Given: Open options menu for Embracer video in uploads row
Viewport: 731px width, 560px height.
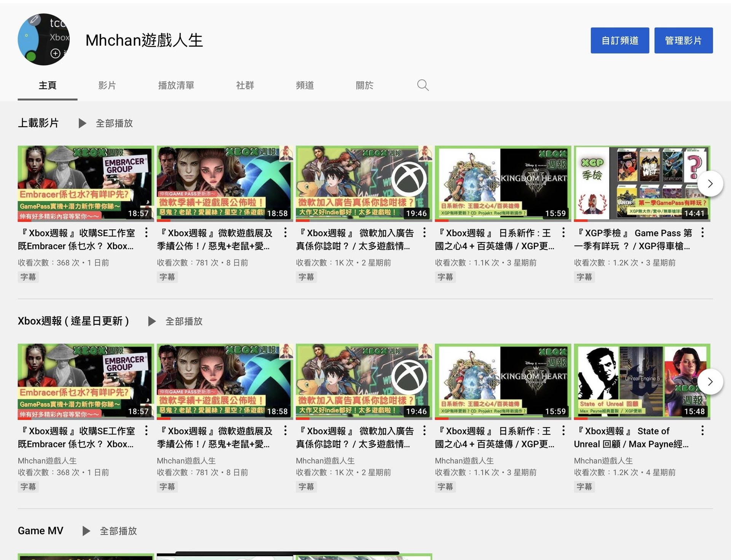Looking at the screenshot, I should coord(146,232).
